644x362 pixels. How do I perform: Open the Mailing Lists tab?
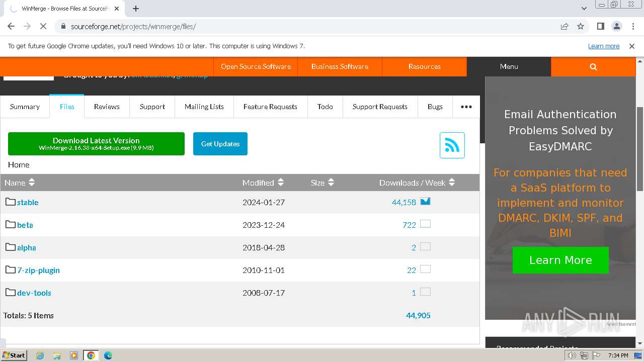point(204,107)
